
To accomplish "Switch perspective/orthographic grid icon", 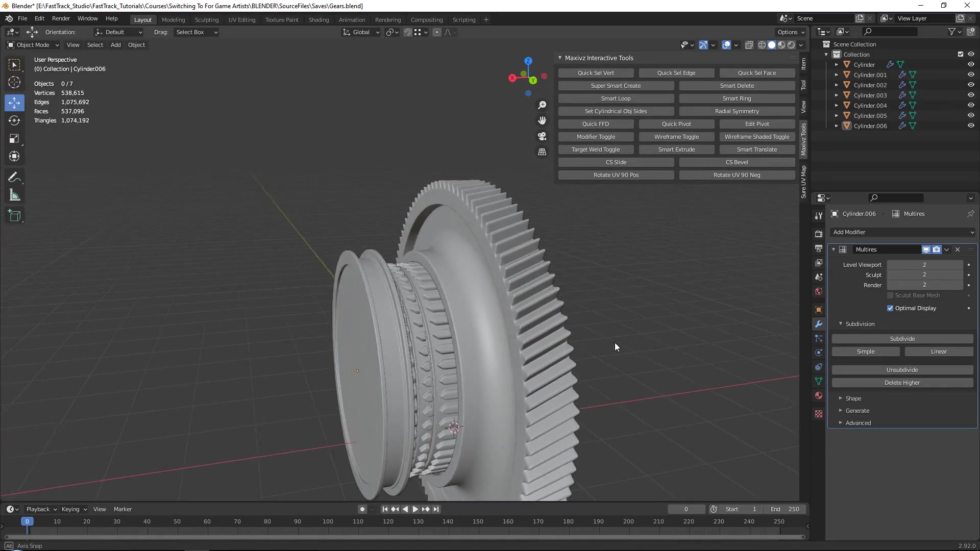I will tap(542, 152).
